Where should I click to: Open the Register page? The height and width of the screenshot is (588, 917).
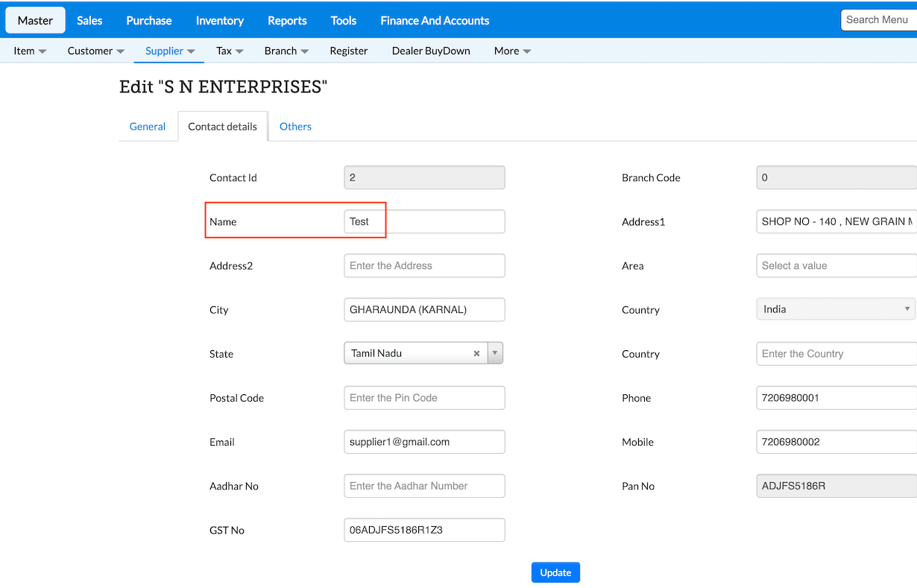tap(349, 51)
